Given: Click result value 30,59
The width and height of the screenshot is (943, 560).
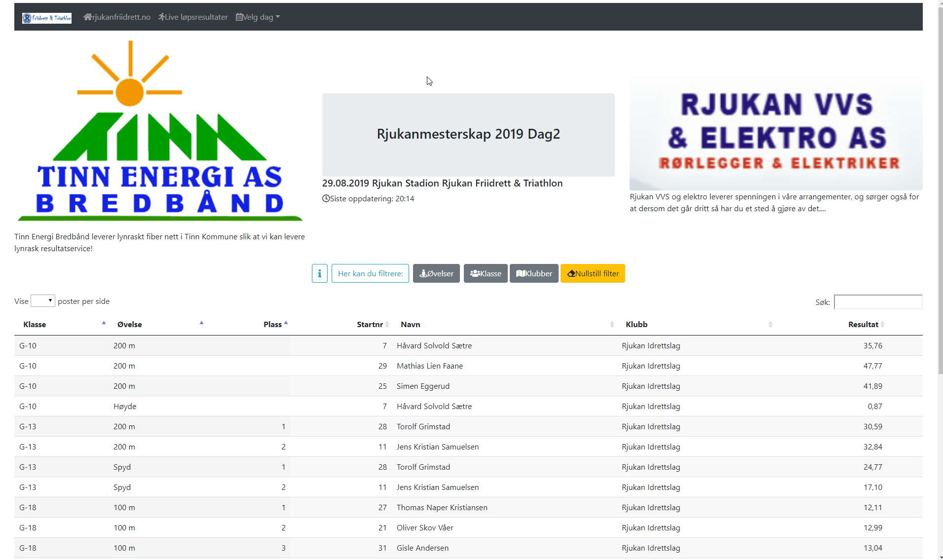Looking at the screenshot, I should 872,426.
